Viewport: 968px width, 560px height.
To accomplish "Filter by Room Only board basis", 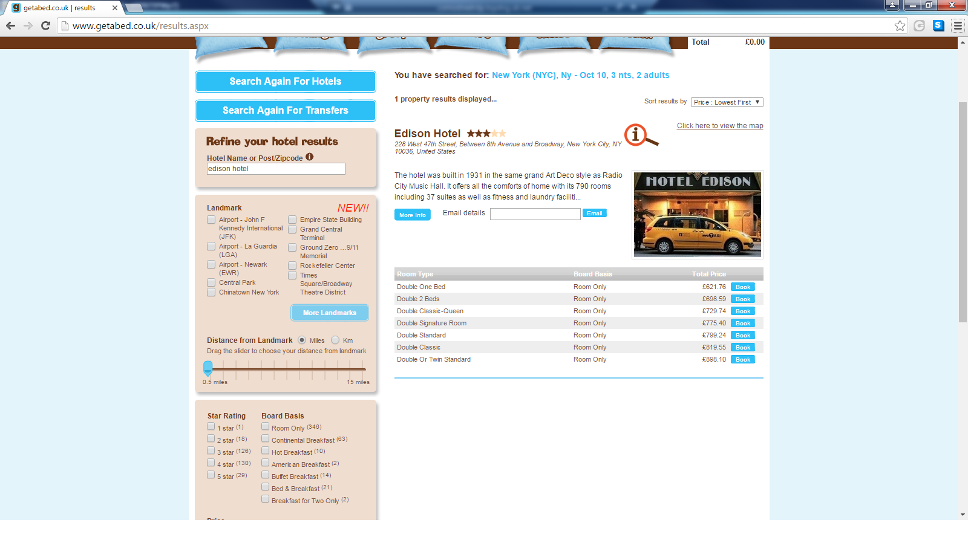I will click(265, 426).
